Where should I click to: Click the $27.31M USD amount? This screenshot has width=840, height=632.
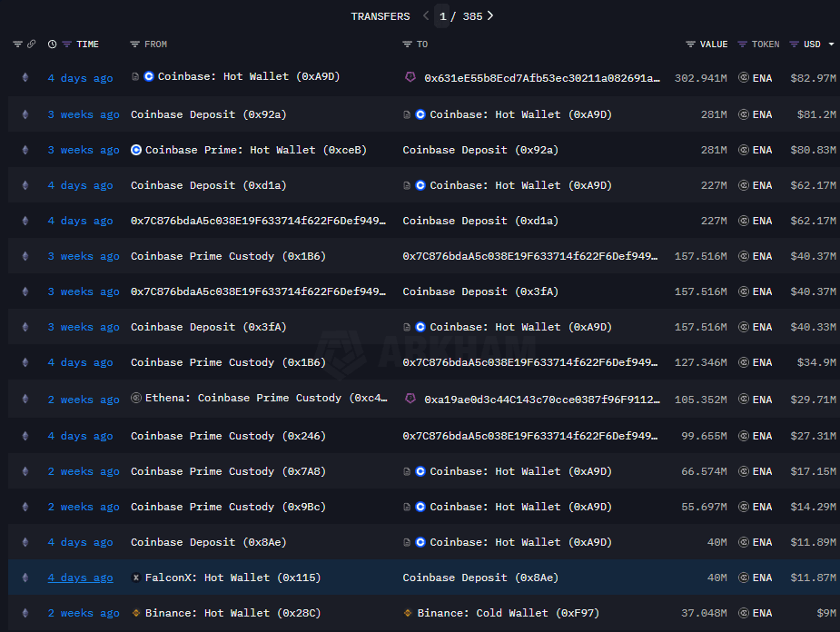[813, 436]
